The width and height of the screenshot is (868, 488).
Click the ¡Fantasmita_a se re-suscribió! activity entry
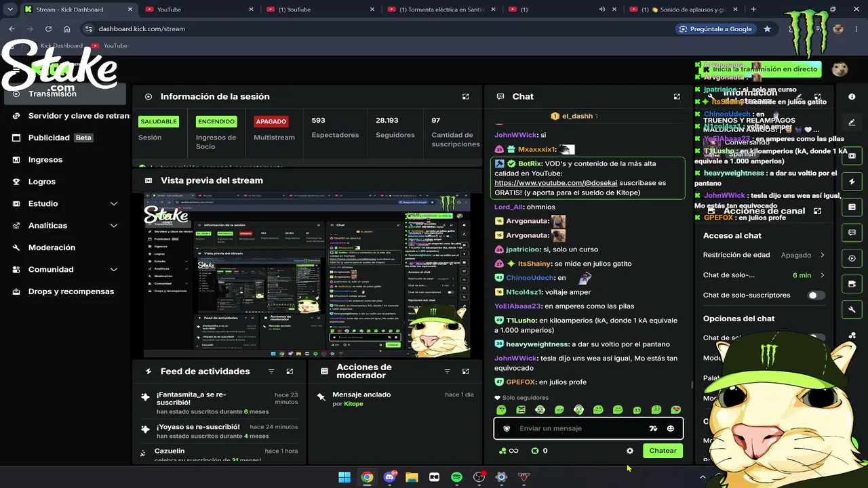point(220,403)
